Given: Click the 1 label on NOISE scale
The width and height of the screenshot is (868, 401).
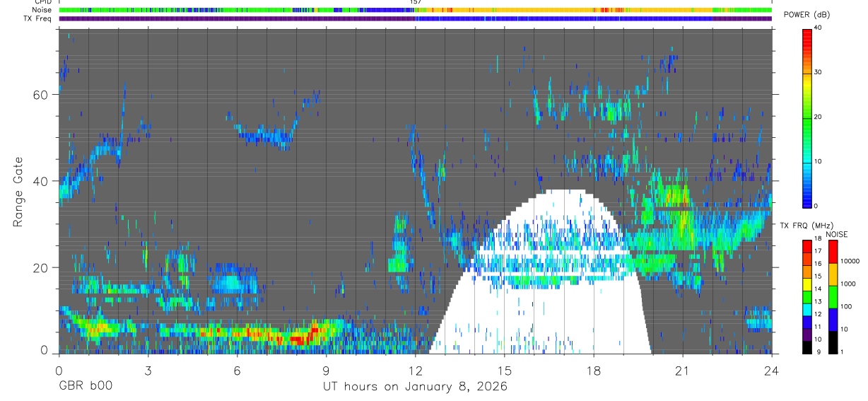Looking at the screenshot, I should point(843,351).
